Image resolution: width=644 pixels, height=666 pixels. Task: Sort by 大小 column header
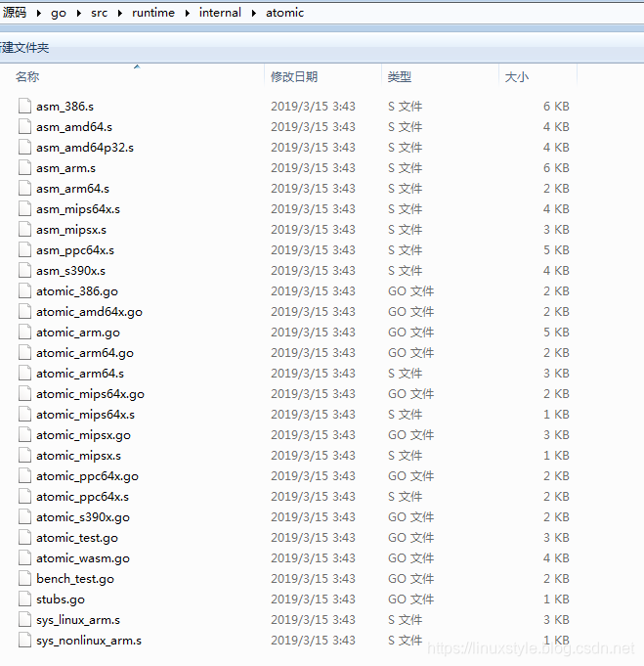point(517,77)
